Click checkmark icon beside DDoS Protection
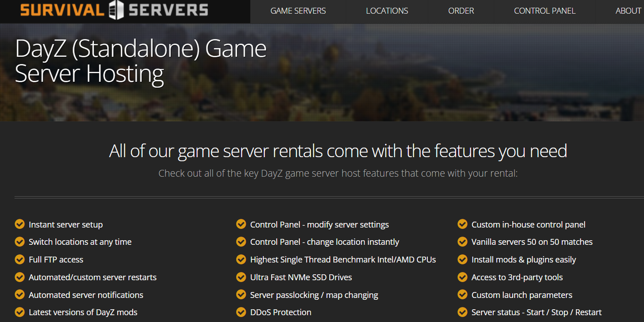The image size is (644, 322). [241, 312]
